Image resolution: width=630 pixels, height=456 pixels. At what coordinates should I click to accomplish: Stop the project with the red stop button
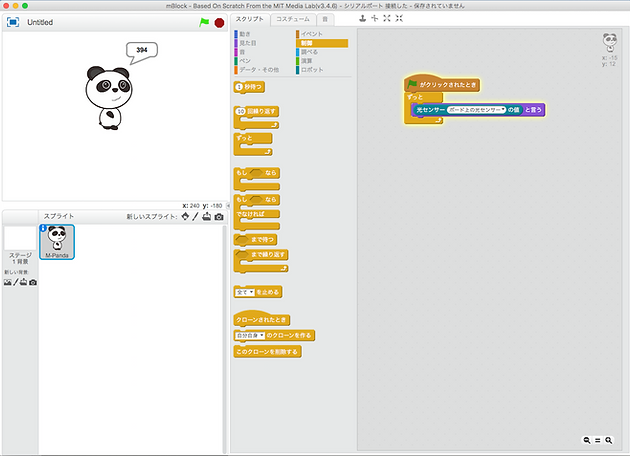tap(219, 23)
